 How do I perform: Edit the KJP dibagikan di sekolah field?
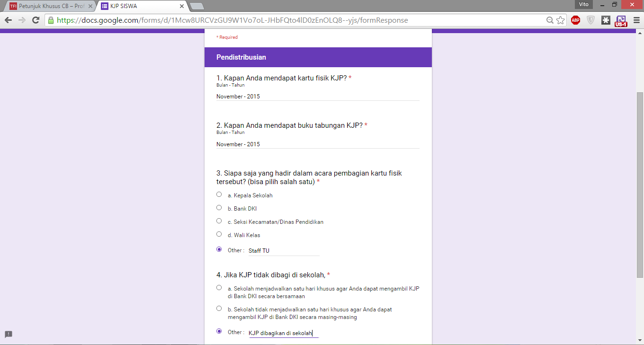[284, 333]
